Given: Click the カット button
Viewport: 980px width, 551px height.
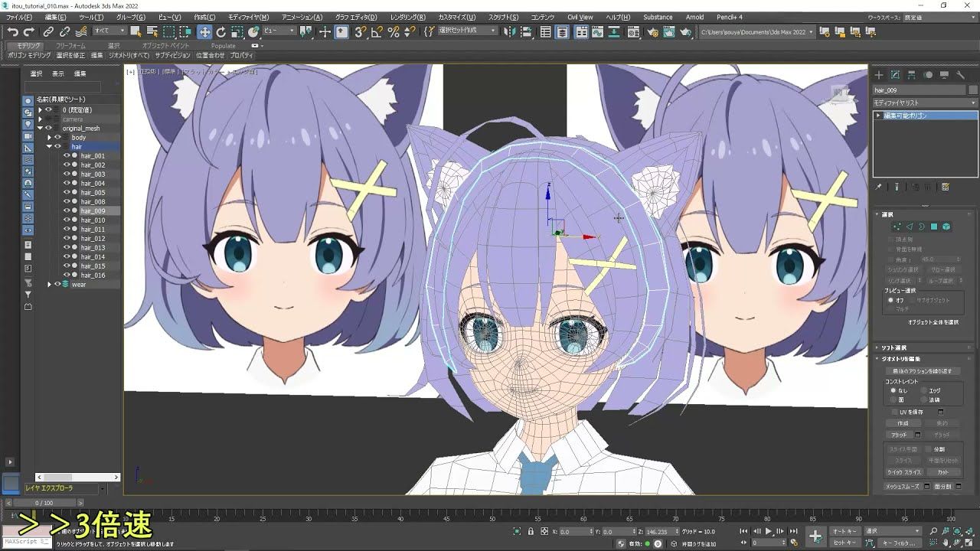Looking at the screenshot, I should [x=942, y=472].
